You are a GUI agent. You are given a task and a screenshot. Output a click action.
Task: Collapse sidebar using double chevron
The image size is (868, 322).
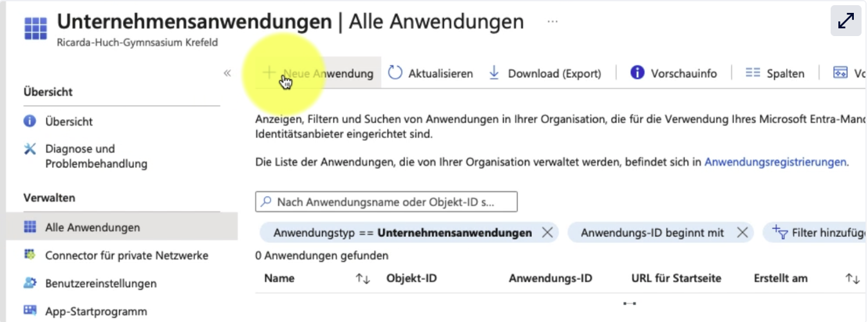(x=227, y=73)
